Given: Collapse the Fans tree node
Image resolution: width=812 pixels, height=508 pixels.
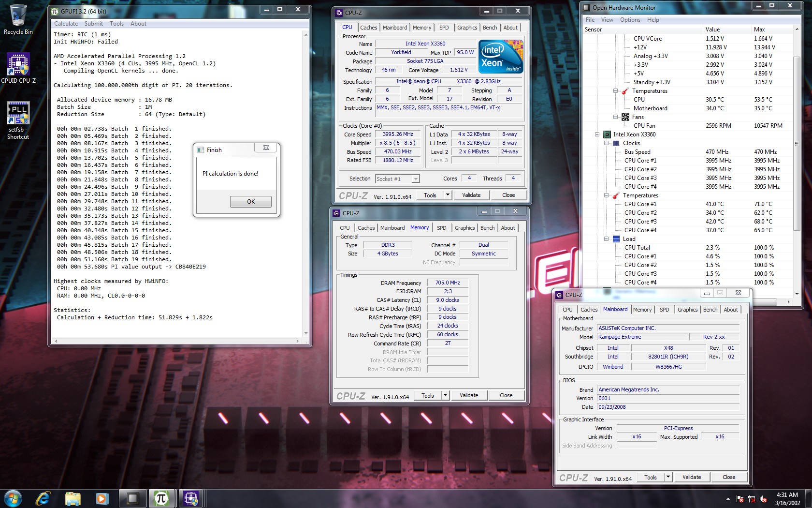Looking at the screenshot, I should [x=616, y=117].
